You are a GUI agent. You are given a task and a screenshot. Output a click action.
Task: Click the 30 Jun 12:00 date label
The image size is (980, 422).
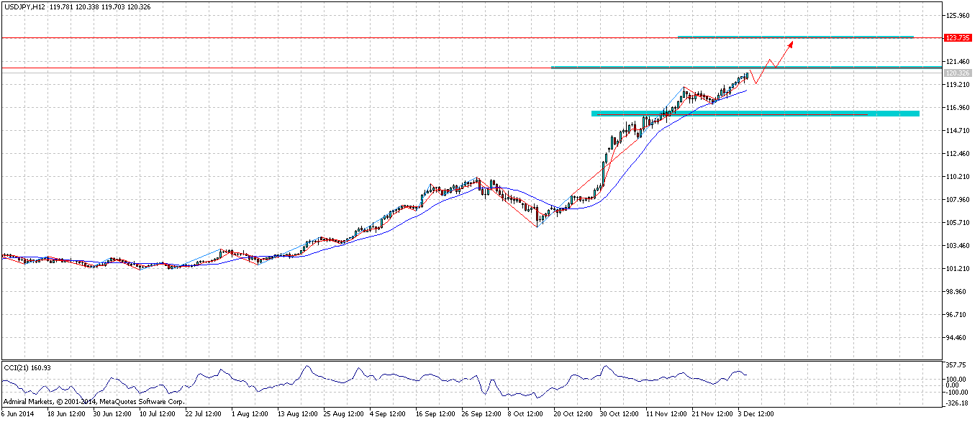pyautogui.click(x=114, y=415)
